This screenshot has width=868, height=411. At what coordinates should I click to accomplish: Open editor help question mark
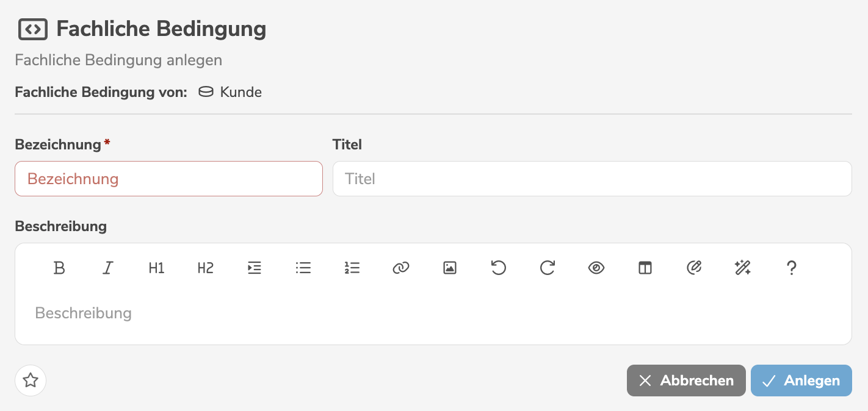[x=792, y=267]
